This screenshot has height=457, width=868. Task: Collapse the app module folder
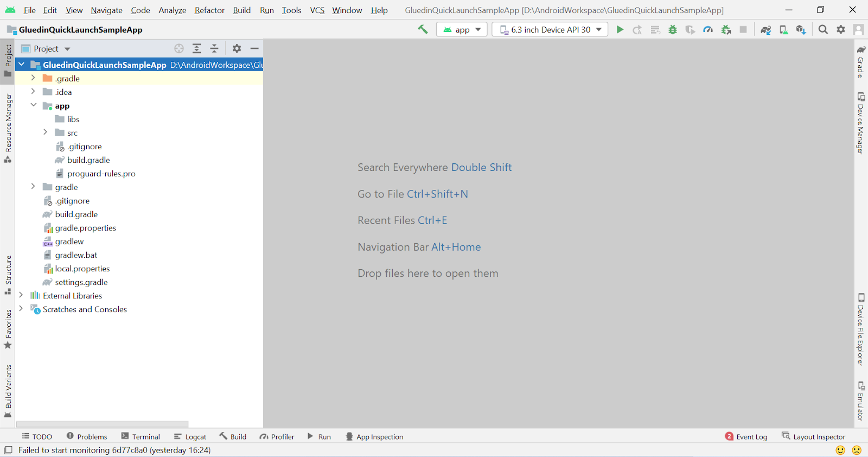[33, 105]
